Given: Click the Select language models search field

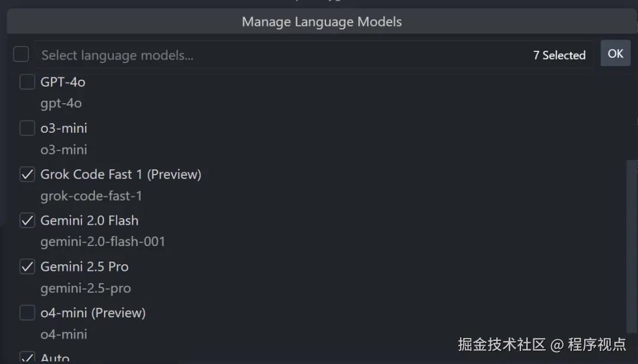Looking at the screenshot, I should [x=236, y=55].
